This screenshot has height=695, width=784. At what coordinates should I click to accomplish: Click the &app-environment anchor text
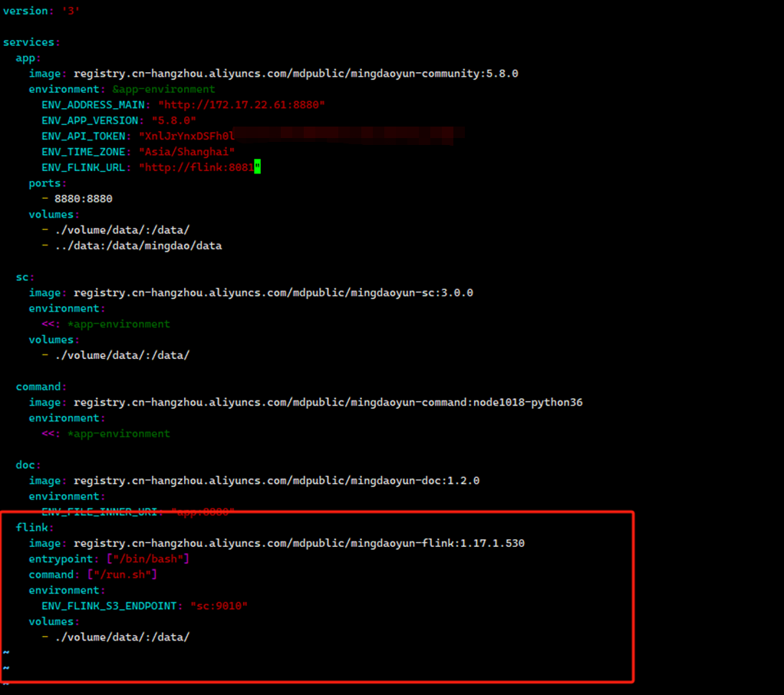[163, 90]
